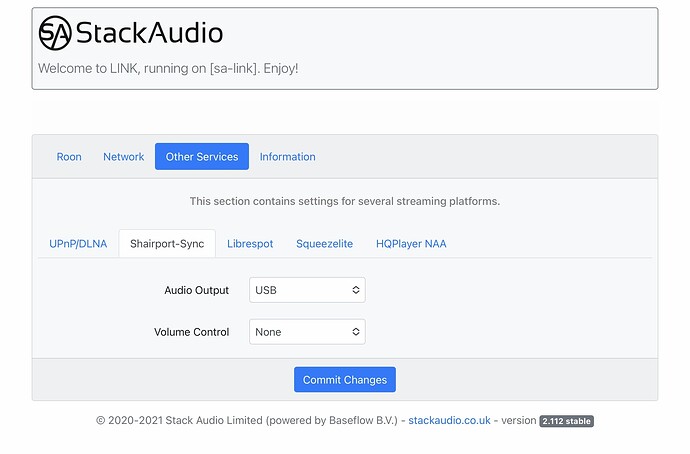Image resolution: width=690 pixels, height=454 pixels.
Task: Click the StackAudio brand name text
Action: tap(149, 33)
